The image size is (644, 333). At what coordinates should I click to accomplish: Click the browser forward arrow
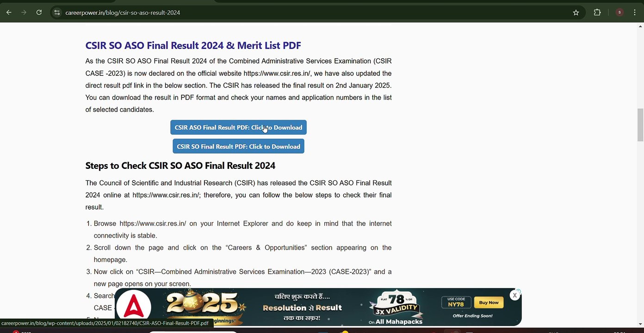[24, 12]
